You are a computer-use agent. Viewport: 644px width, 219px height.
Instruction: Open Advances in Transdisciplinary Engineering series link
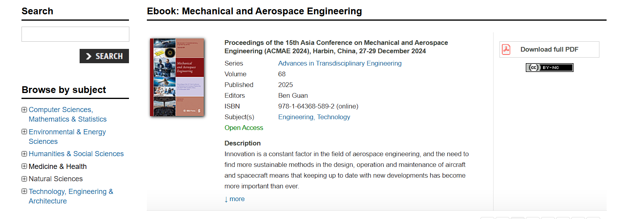point(340,63)
